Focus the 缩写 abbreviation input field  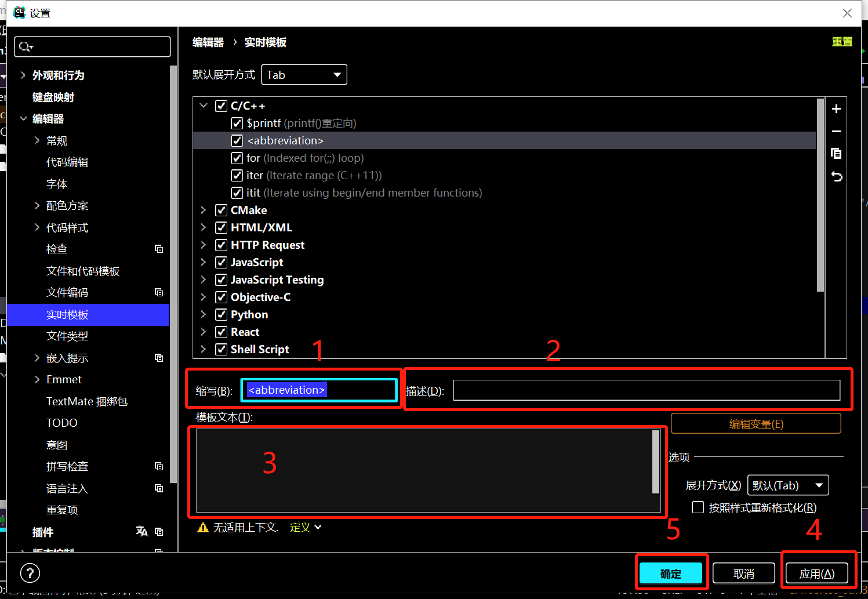point(319,390)
